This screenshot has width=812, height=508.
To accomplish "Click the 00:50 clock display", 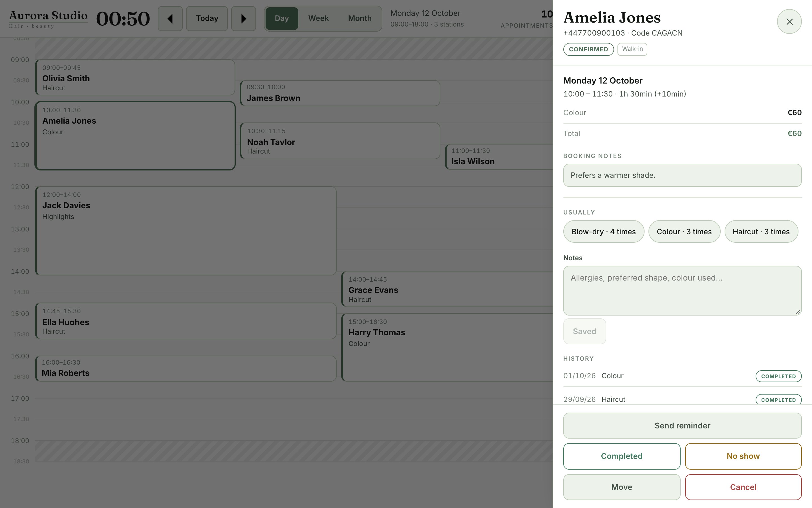I will click(x=123, y=19).
